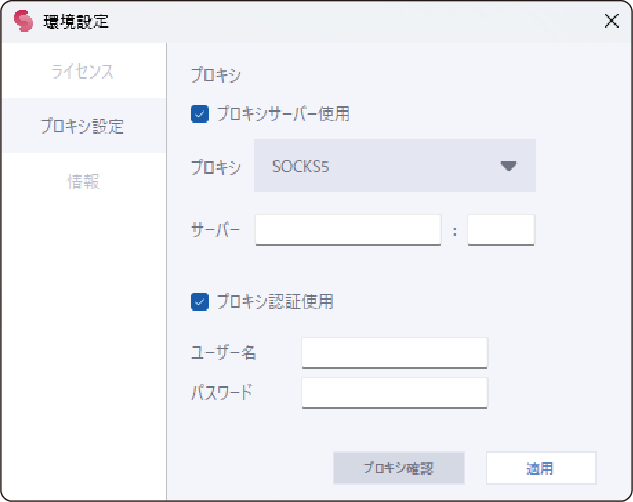Click the パスワード input field

394,392
